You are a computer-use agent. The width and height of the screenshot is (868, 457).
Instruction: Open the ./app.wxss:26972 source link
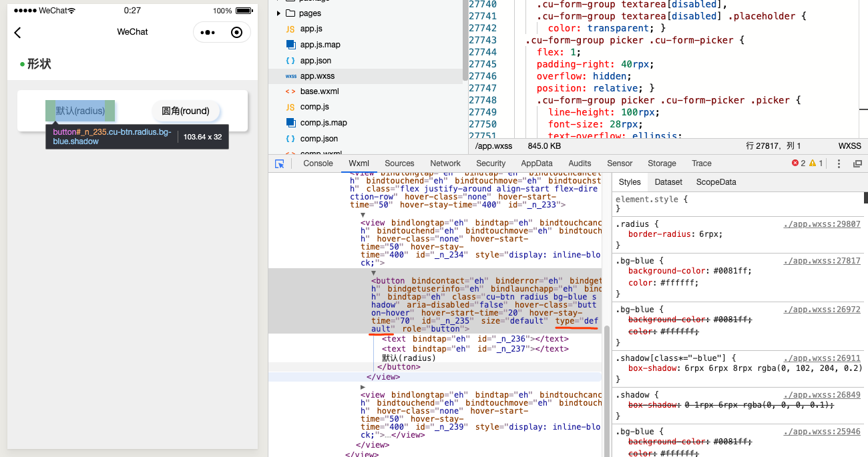tap(822, 310)
